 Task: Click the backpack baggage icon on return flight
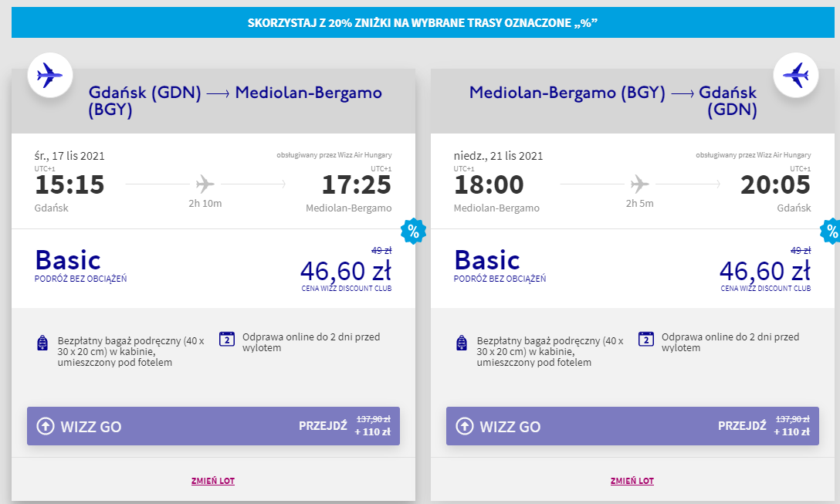tap(462, 343)
